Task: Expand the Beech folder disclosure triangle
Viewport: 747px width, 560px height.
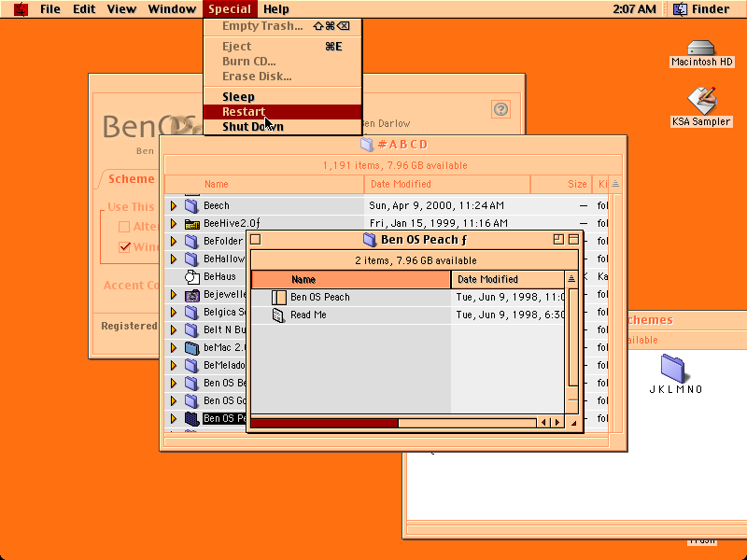Action: (174, 205)
